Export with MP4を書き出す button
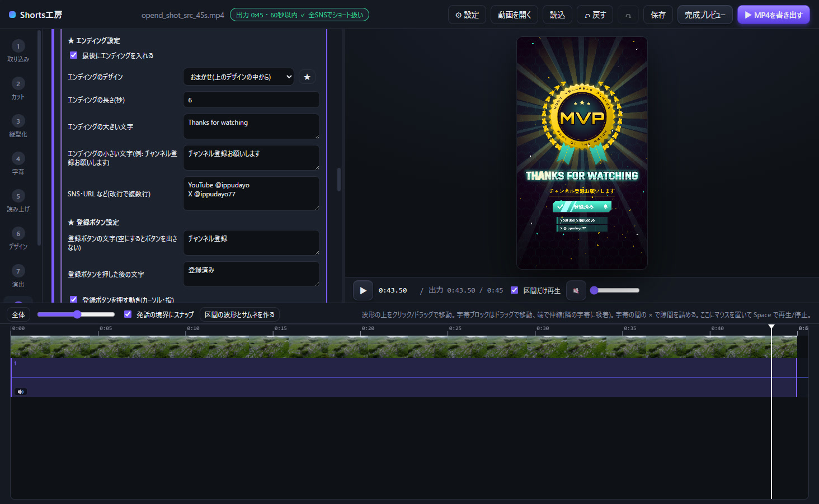The width and height of the screenshot is (819, 504). pos(774,15)
